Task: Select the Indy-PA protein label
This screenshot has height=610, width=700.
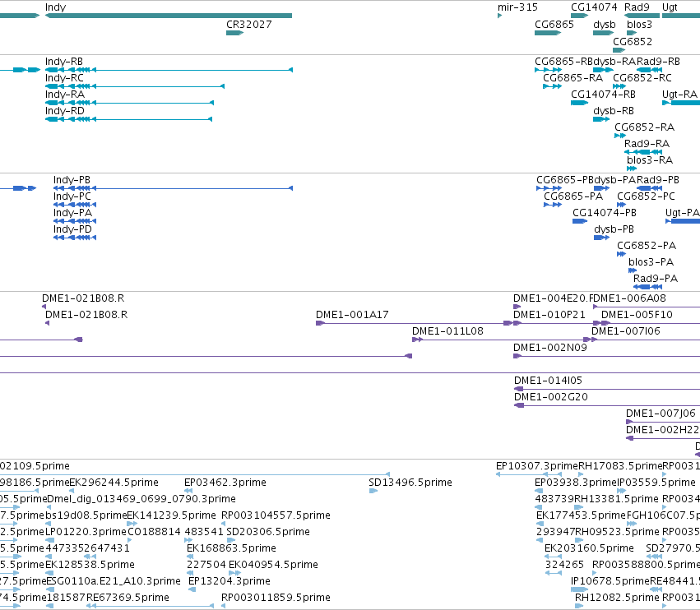Action: (x=72, y=213)
